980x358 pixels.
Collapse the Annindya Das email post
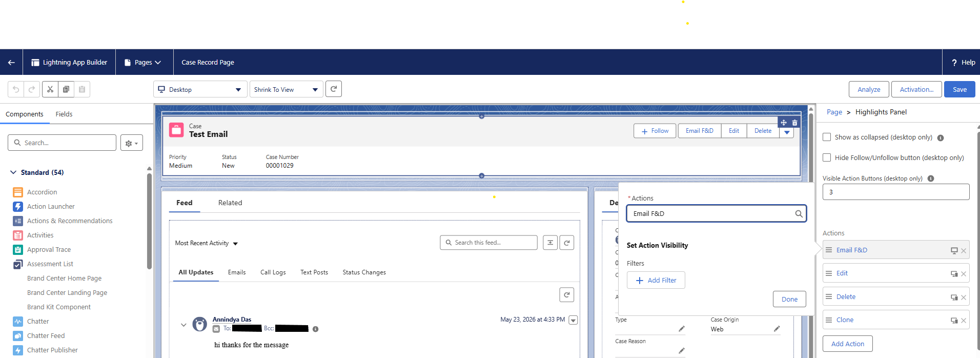point(183,325)
